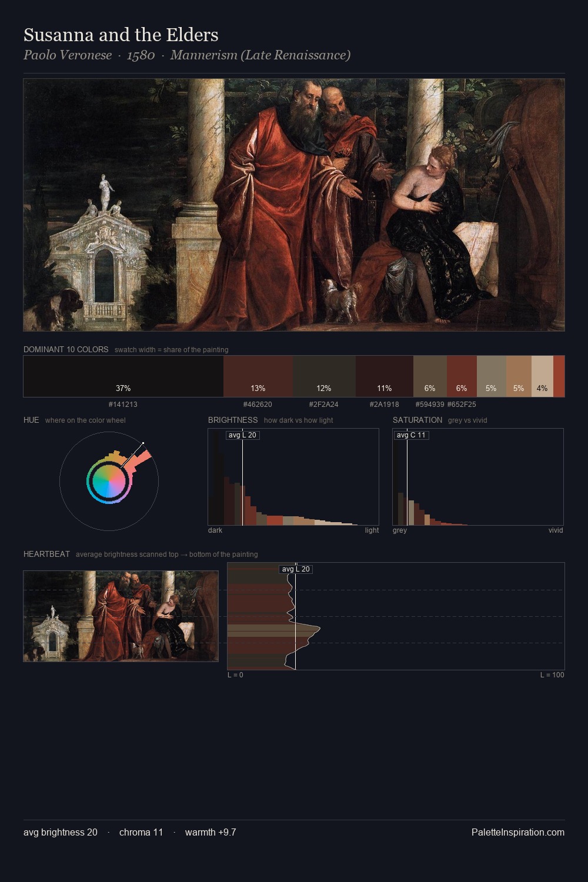Click the hex code #652F25
This screenshot has width=588, height=882.
point(462,405)
